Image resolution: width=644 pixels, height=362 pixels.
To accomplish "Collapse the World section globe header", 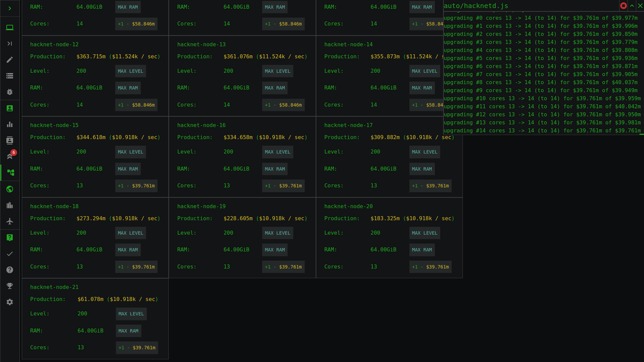I will pos(10,189).
